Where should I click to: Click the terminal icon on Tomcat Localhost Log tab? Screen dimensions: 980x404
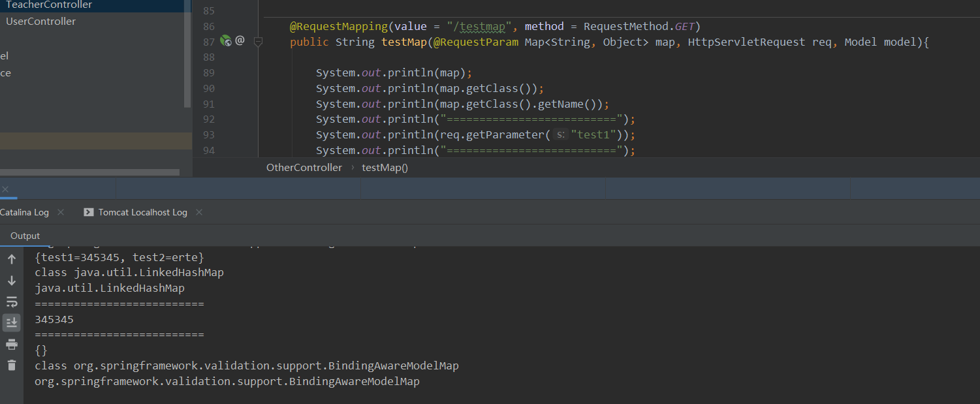tap(89, 212)
